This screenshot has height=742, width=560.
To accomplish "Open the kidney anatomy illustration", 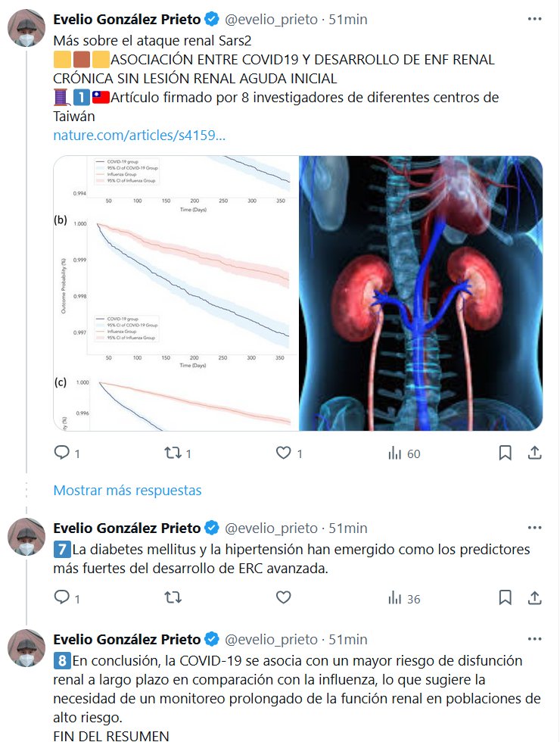I will coord(421,293).
